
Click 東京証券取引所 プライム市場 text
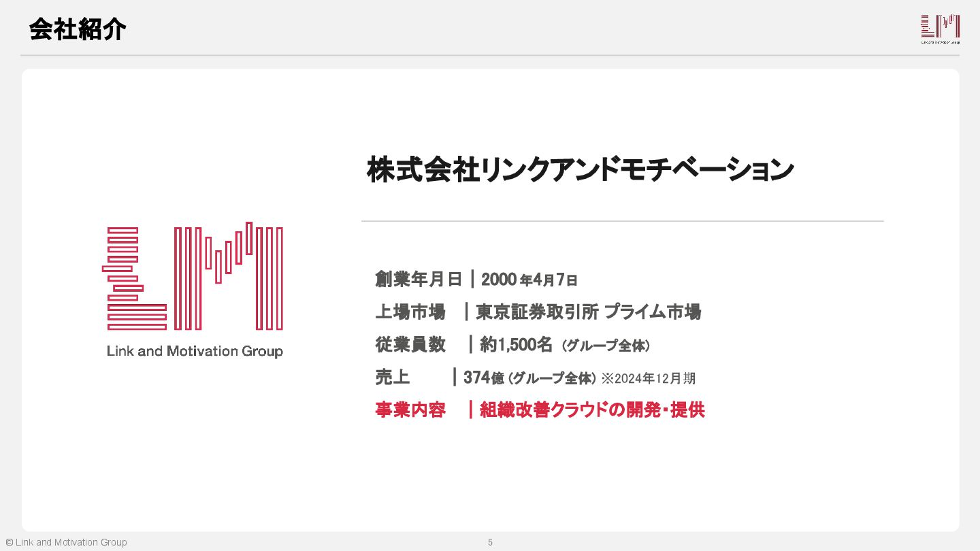[589, 312]
